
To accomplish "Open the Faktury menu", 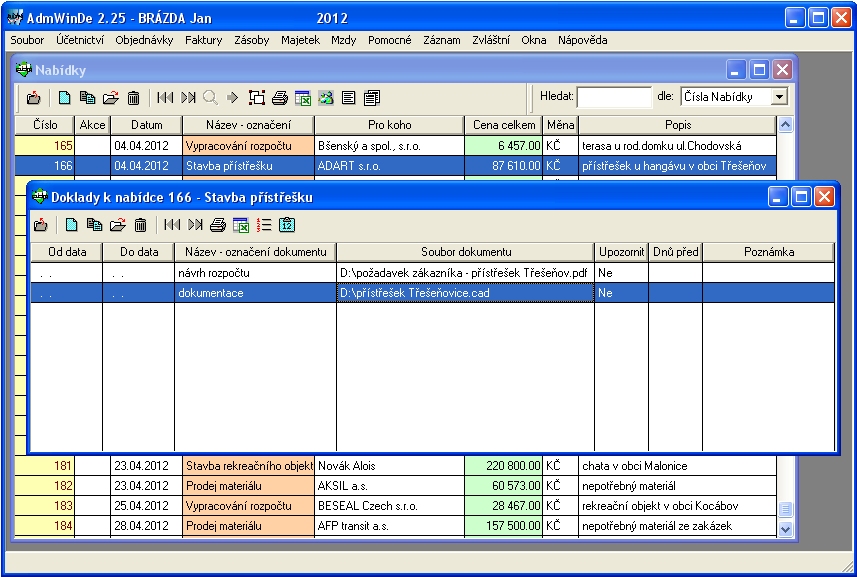I will pos(203,40).
